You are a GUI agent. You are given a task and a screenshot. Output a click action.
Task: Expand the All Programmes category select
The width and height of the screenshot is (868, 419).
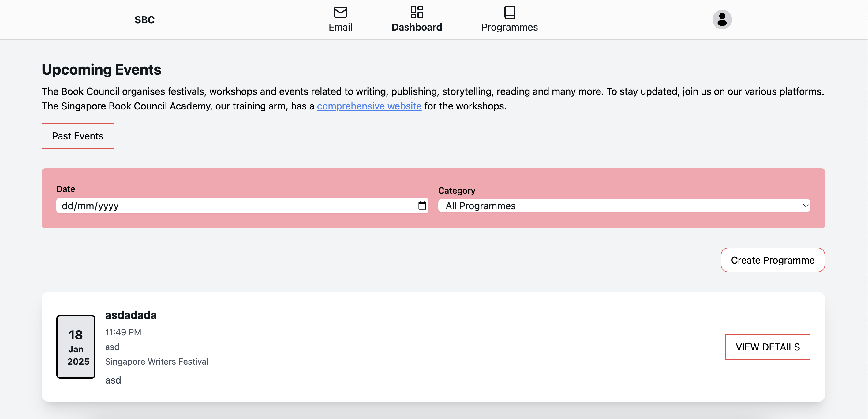(623, 206)
